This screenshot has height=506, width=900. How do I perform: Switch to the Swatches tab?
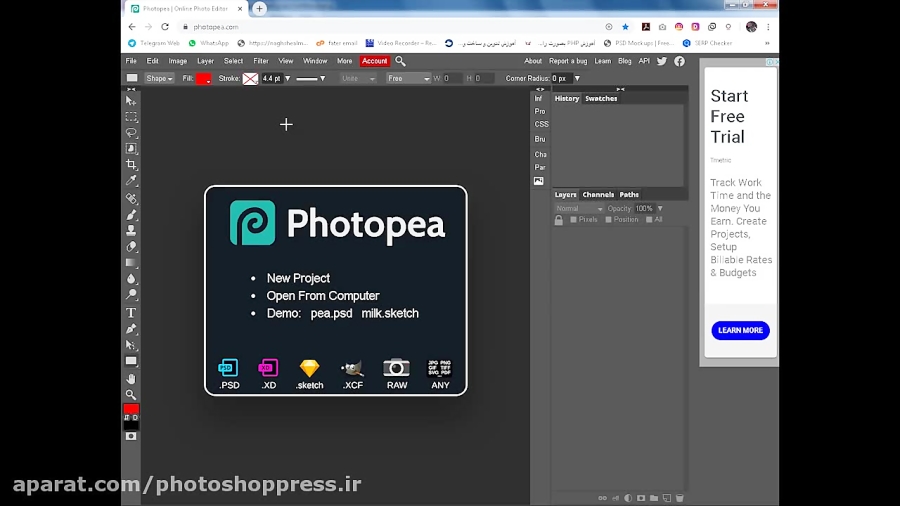601,99
